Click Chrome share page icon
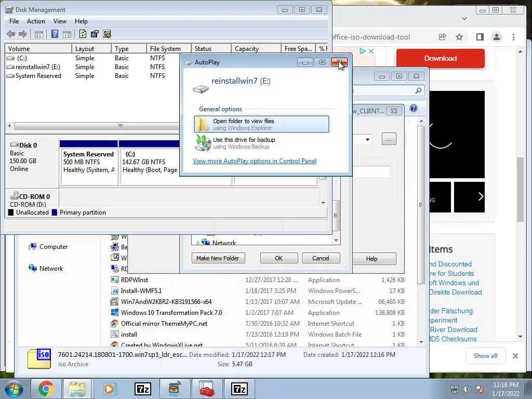Image resolution: width=532 pixels, height=399 pixels. coord(443,37)
